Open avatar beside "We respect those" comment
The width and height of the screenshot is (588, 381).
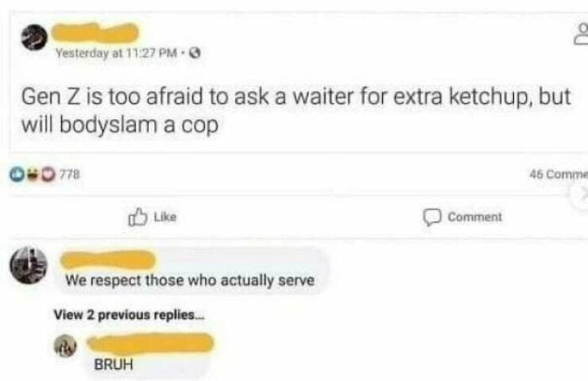pos(29,265)
